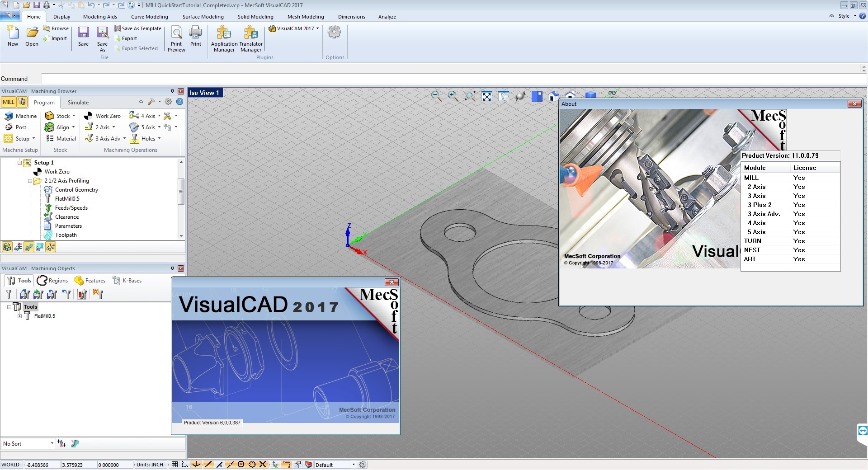
Task: Open the No Sort combo box
Action: (x=28, y=444)
